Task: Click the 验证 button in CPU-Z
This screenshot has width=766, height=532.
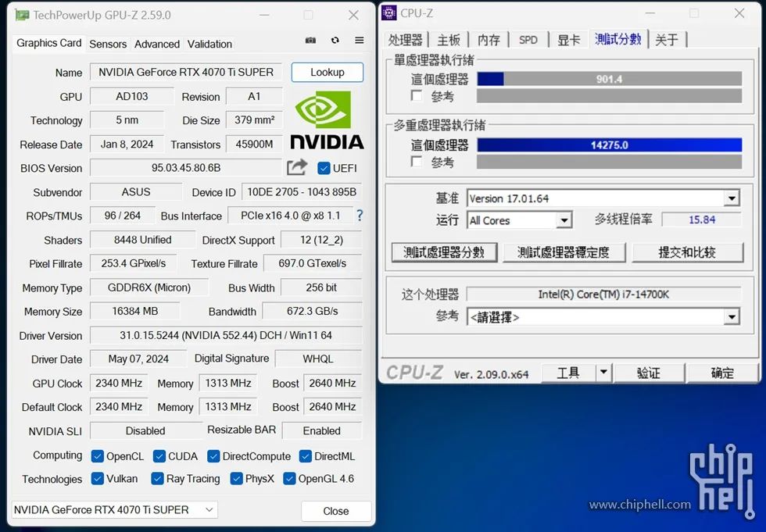Action: [x=650, y=373]
